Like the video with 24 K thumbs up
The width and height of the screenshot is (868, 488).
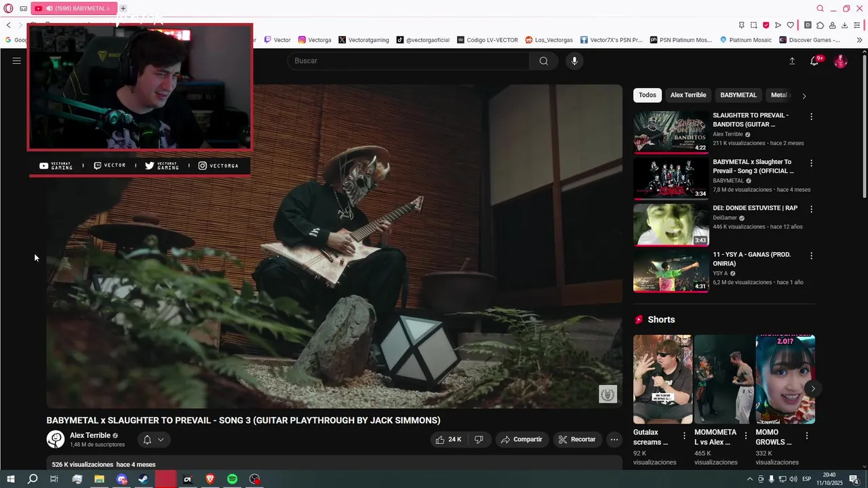click(x=448, y=439)
